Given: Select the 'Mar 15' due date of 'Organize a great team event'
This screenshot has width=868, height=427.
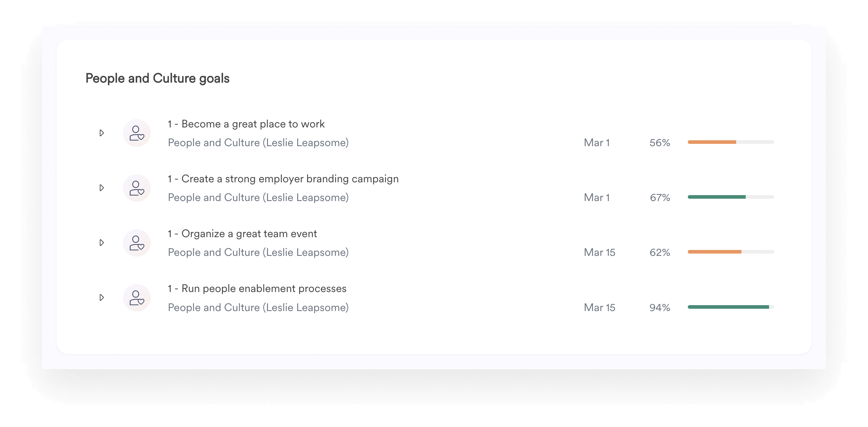Looking at the screenshot, I should tap(599, 252).
